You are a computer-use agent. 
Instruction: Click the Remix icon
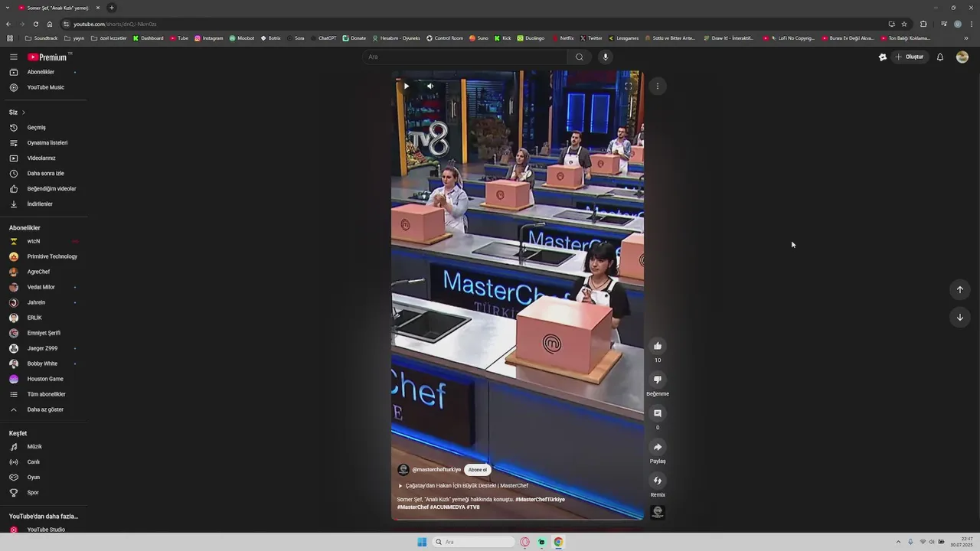(x=658, y=481)
